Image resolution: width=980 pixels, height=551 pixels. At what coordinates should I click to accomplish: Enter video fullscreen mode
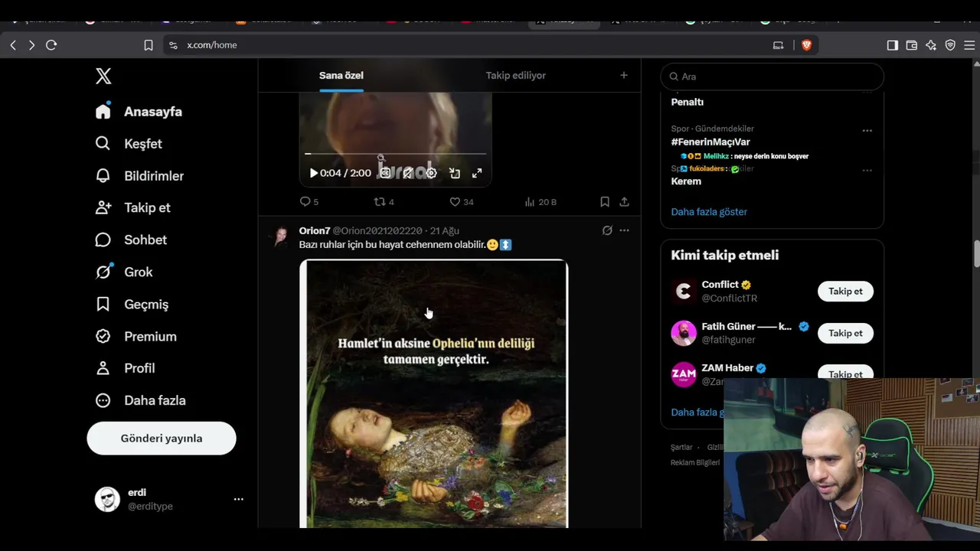click(x=477, y=173)
